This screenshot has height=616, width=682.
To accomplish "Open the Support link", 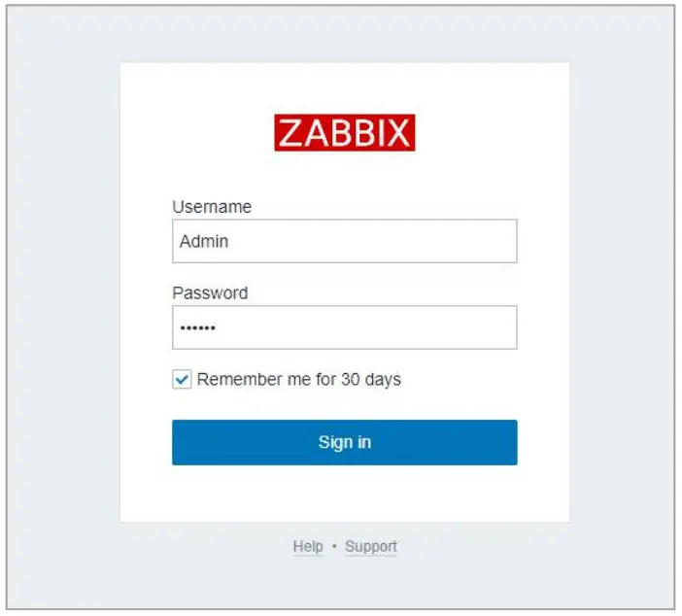I will 371,547.
